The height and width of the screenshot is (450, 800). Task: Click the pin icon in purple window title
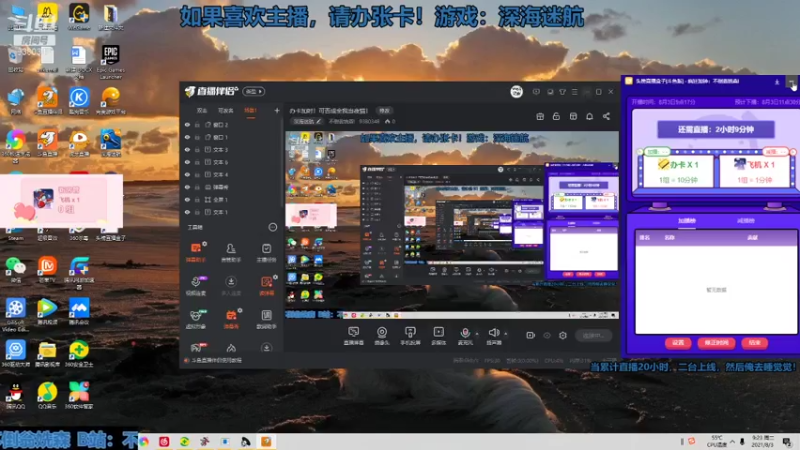pos(777,82)
